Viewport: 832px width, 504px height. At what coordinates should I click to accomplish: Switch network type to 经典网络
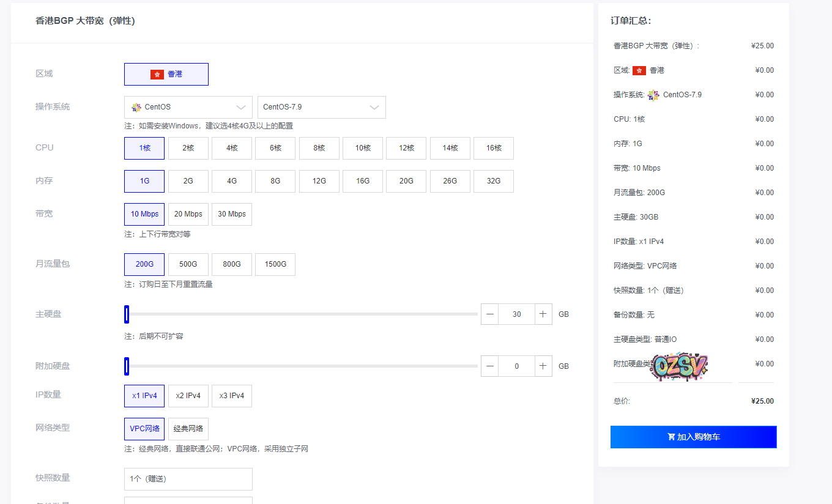(x=188, y=429)
